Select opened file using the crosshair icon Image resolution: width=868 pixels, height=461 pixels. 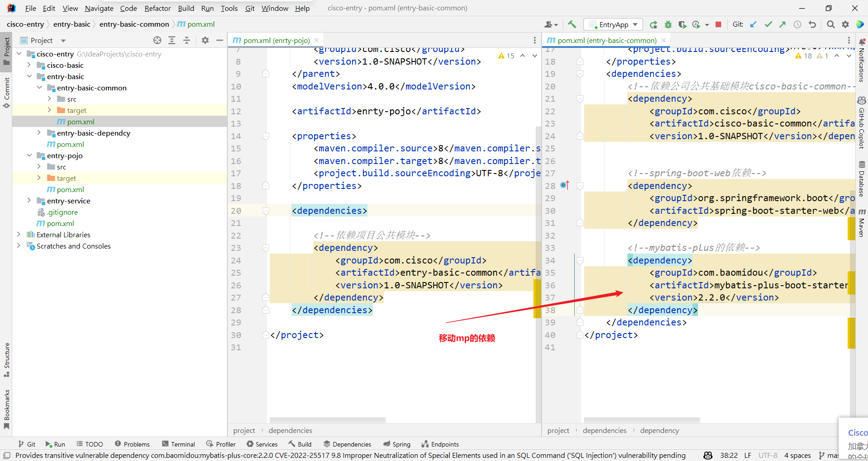(x=157, y=40)
